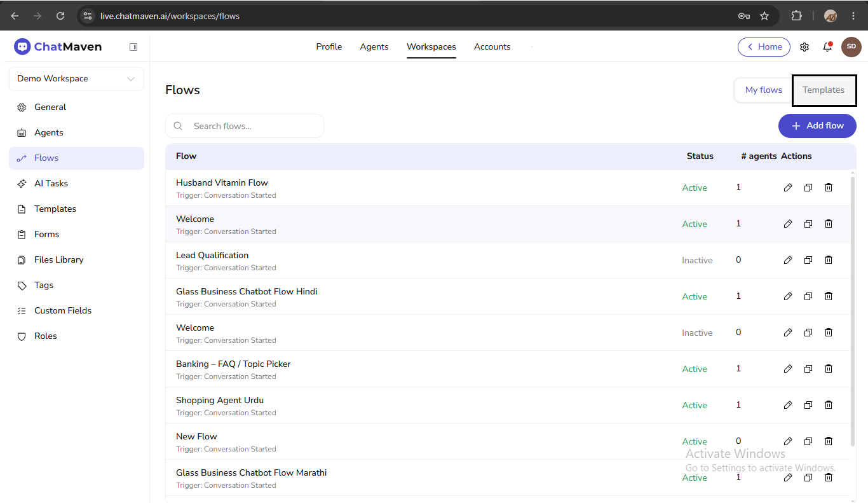
Task: Delete the New Flow entry
Action: click(829, 441)
